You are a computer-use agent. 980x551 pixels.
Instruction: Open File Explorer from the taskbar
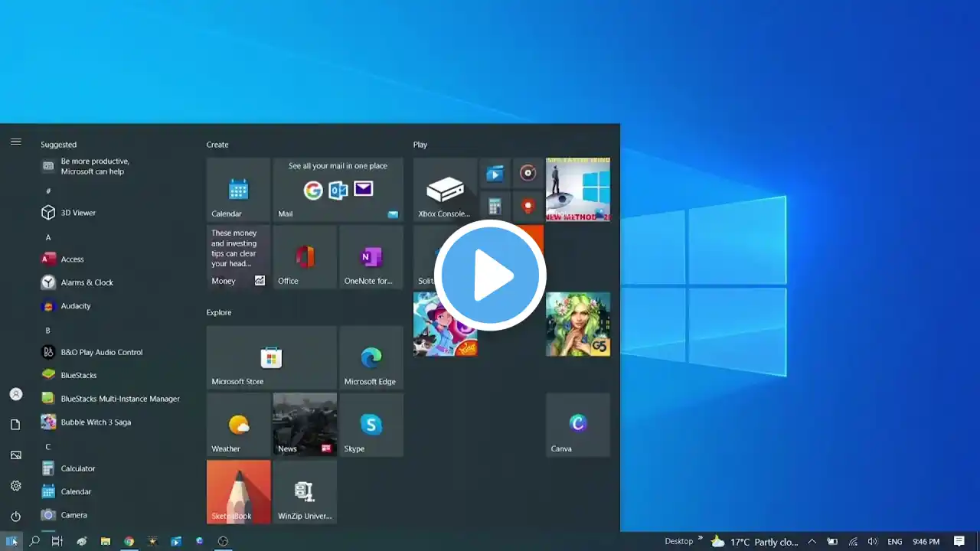(106, 541)
